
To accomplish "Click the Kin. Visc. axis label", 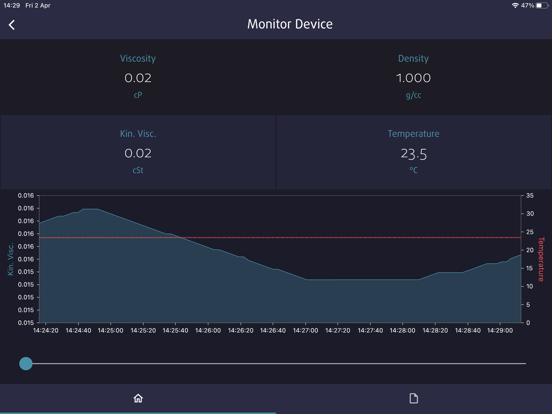I will (11, 259).
